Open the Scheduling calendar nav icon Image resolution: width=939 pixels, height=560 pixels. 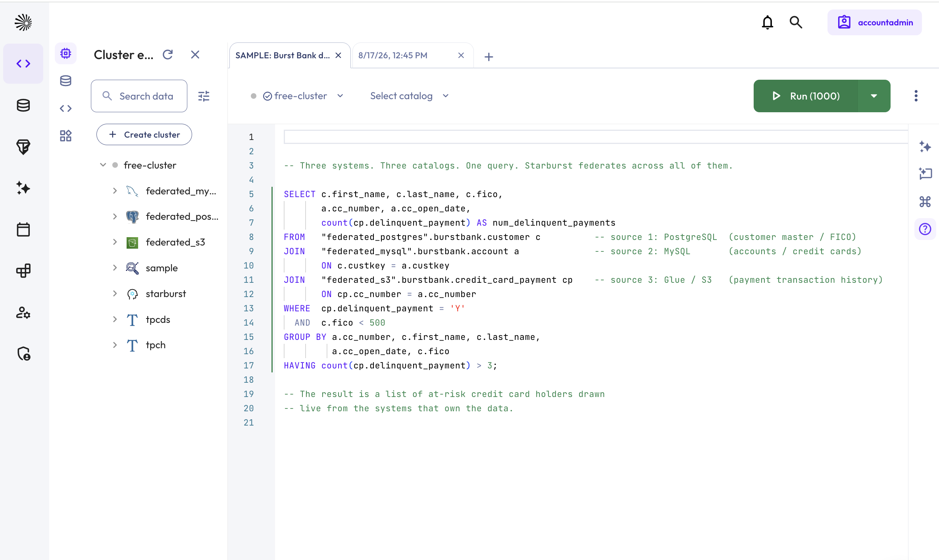point(23,229)
